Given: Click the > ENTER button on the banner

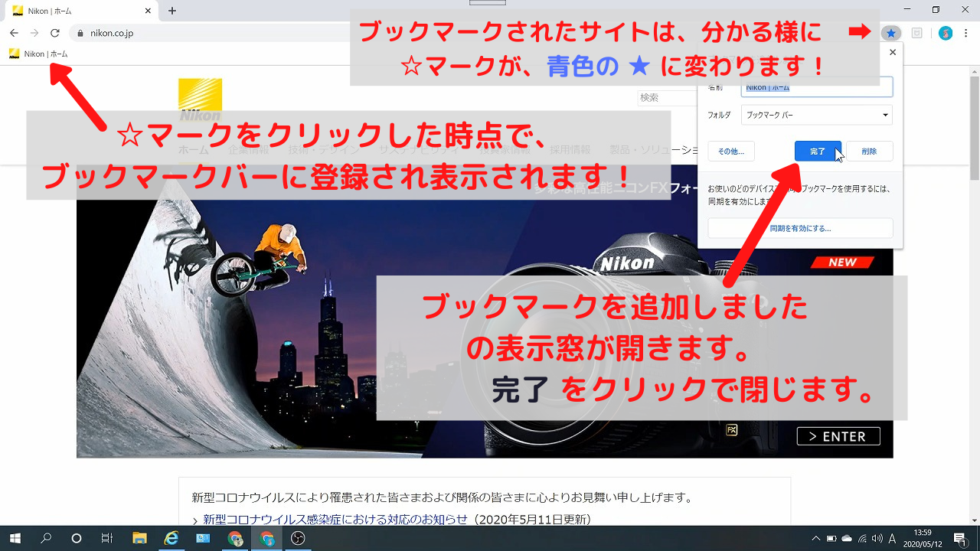Looking at the screenshot, I should 838,436.
